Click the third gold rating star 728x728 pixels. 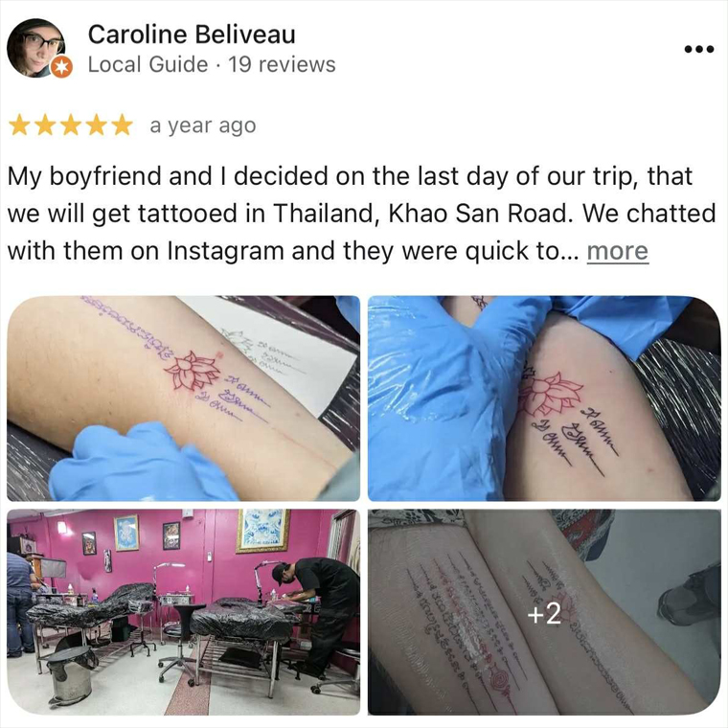(71, 125)
